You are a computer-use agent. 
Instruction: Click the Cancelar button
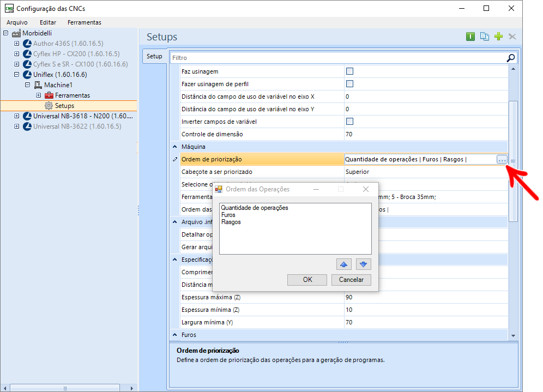tap(351, 280)
